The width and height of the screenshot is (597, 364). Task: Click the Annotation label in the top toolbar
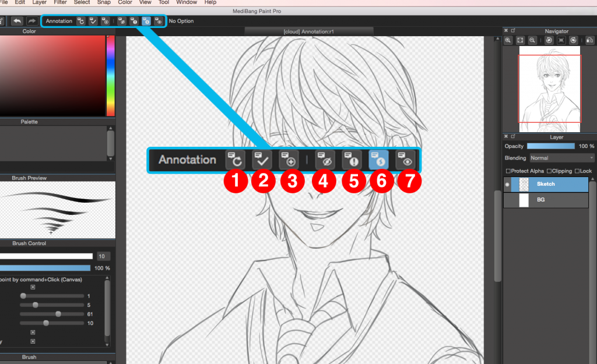coord(59,21)
